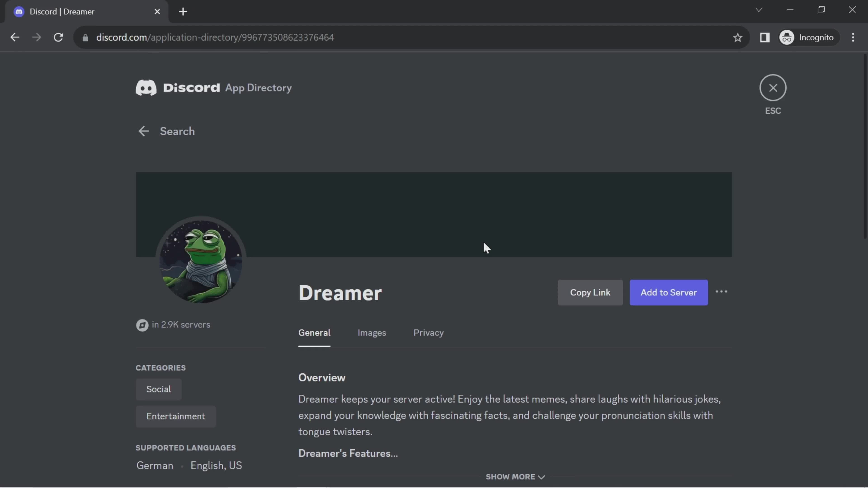Switch to the Images tab
Screen dimensions: 868x488
pyautogui.click(x=371, y=333)
